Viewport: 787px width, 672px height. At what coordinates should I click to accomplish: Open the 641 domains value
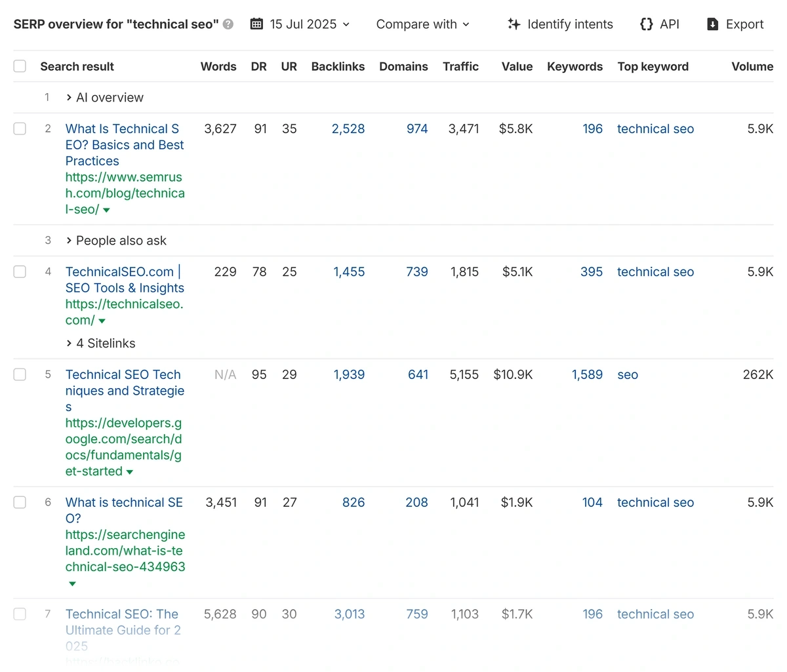coord(418,375)
